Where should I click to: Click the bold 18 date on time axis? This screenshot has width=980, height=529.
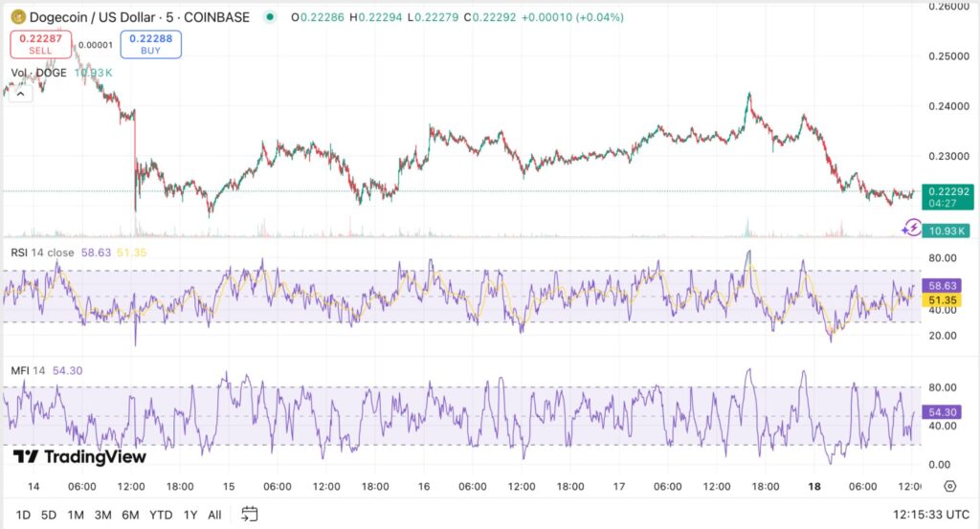coord(813,486)
